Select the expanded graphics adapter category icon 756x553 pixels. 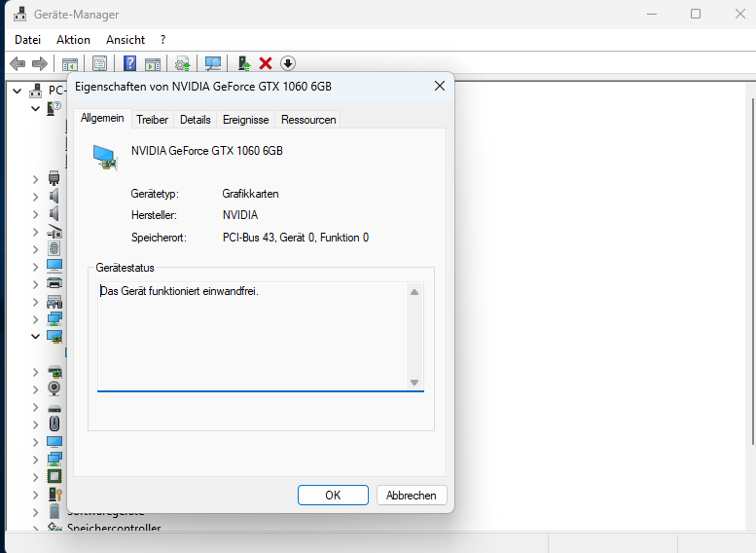pyautogui.click(x=54, y=336)
